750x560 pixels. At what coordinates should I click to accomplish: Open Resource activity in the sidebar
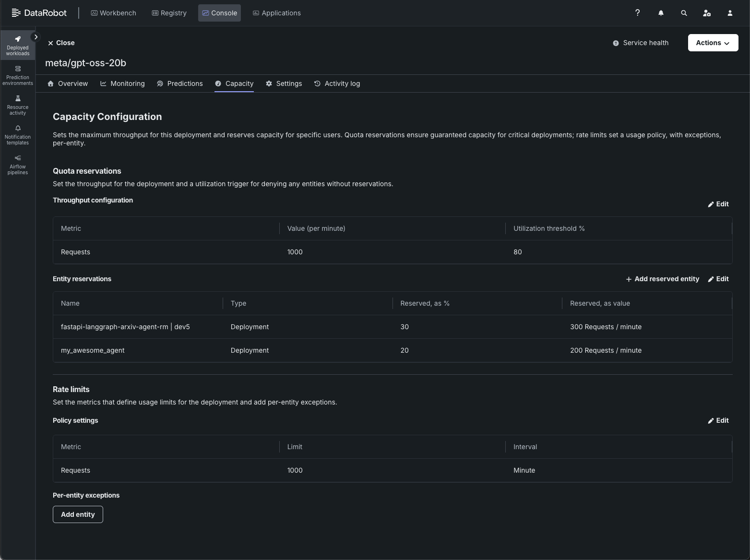click(18, 105)
